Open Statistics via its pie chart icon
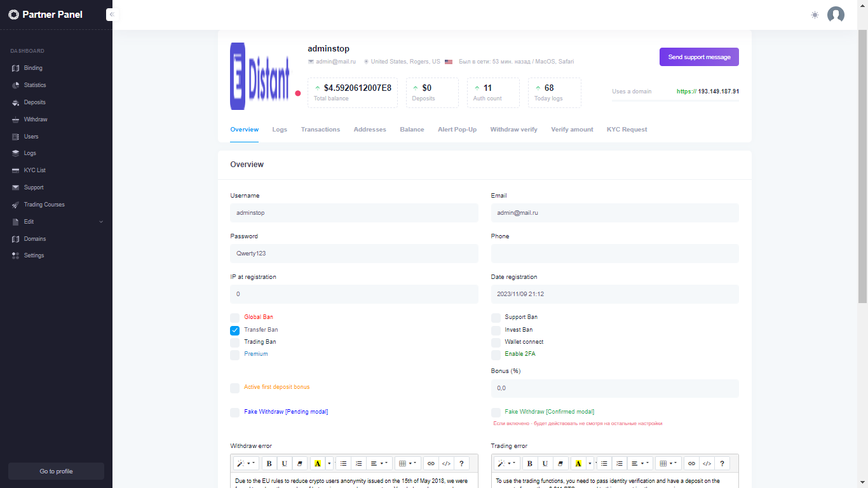 tap(16, 85)
